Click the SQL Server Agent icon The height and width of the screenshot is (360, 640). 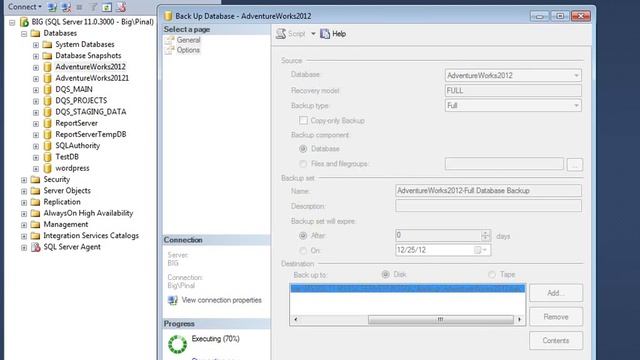tap(36, 247)
